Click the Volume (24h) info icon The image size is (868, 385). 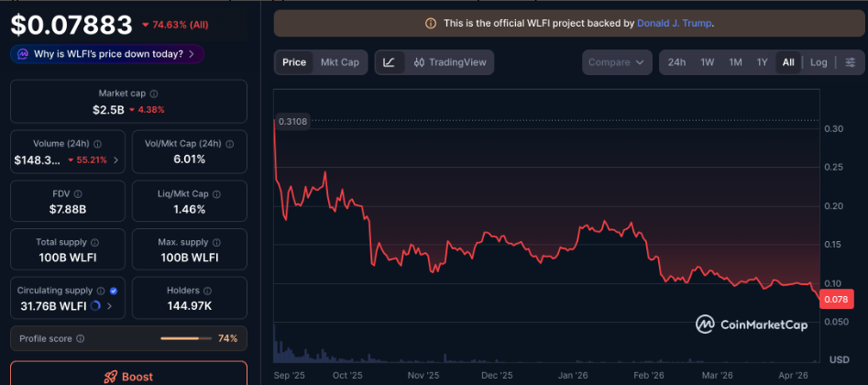(x=97, y=144)
